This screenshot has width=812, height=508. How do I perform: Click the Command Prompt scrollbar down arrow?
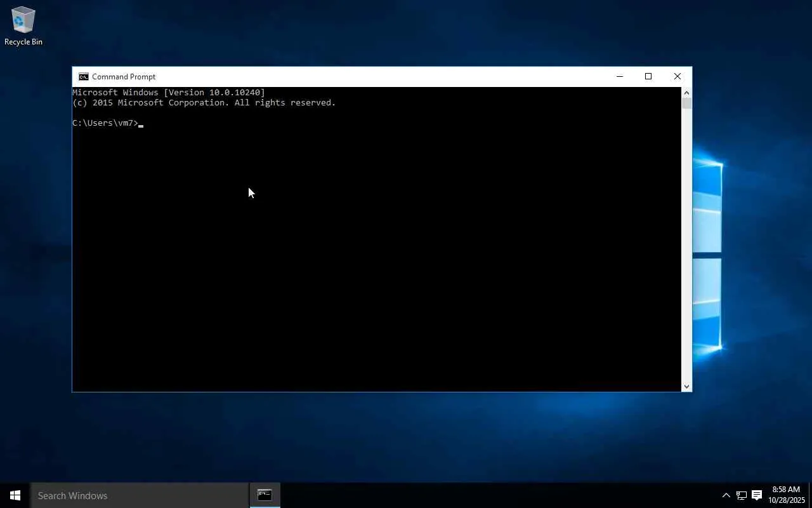point(686,386)
